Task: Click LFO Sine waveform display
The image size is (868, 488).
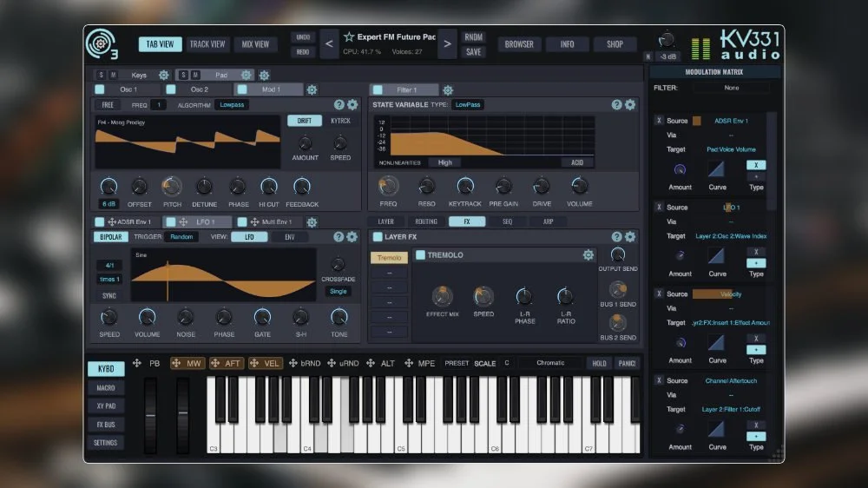Action: point(223,274)
